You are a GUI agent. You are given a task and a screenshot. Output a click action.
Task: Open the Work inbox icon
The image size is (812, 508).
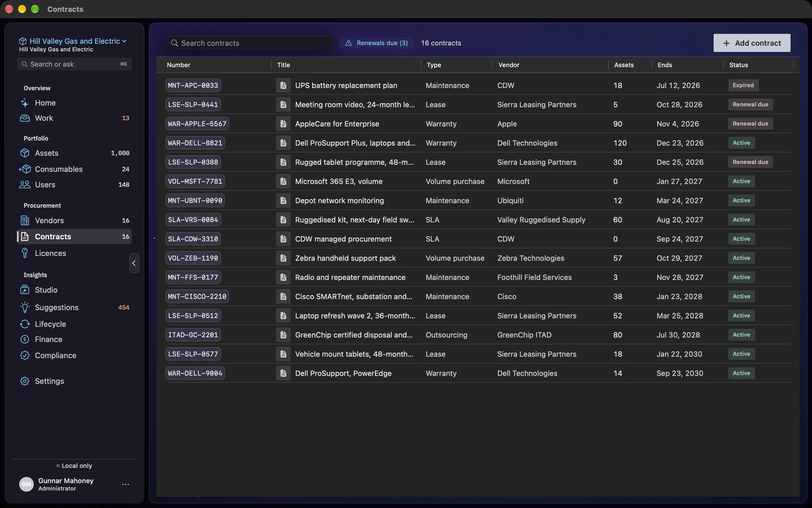25,118
